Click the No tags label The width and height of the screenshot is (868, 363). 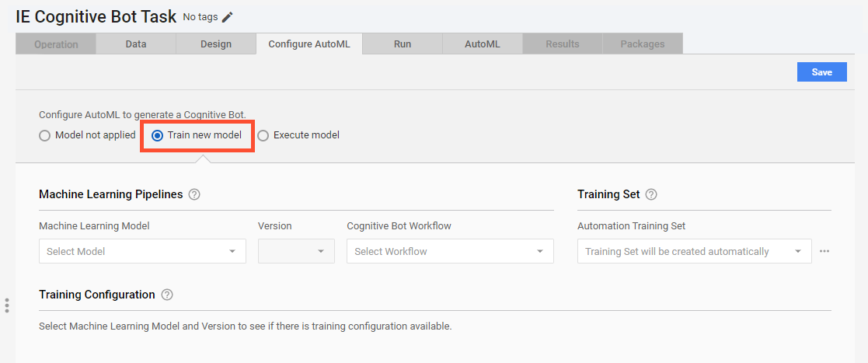pos(200,17)
